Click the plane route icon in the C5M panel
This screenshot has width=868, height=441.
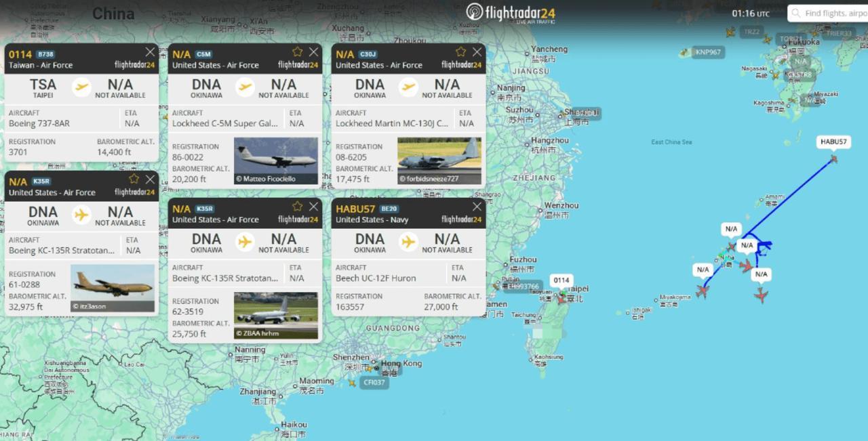pos(245,87)
